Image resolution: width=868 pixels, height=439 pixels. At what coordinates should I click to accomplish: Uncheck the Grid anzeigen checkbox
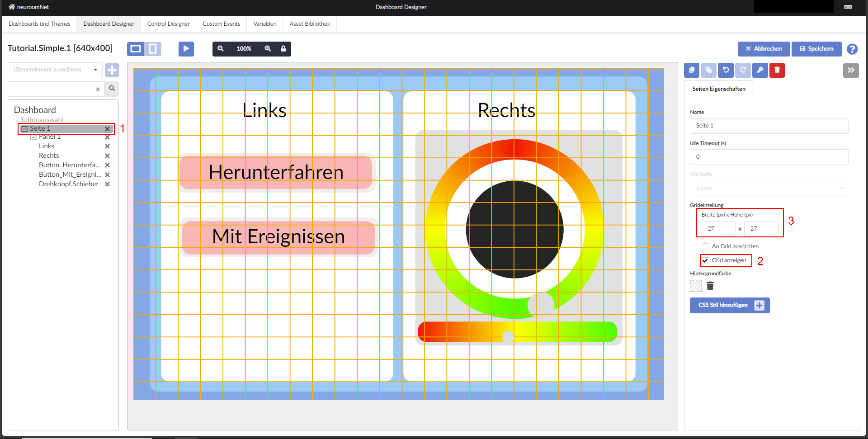click(705, 260)
